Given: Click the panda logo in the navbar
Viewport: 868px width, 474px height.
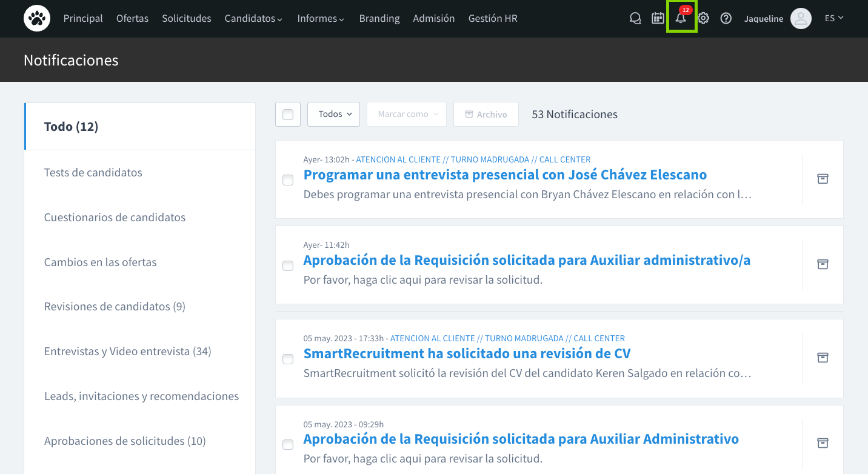Looking at the screenshot, I should point(36,18).
